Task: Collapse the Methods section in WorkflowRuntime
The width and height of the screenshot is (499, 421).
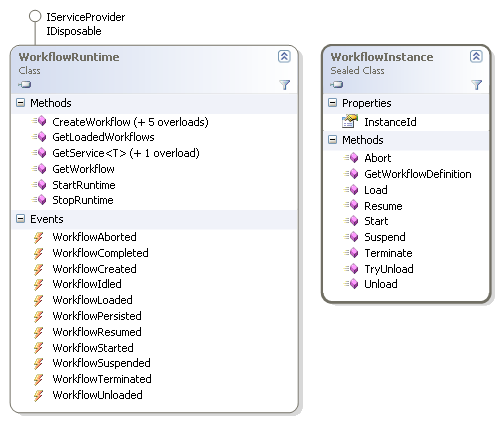Action: (21, 103)
